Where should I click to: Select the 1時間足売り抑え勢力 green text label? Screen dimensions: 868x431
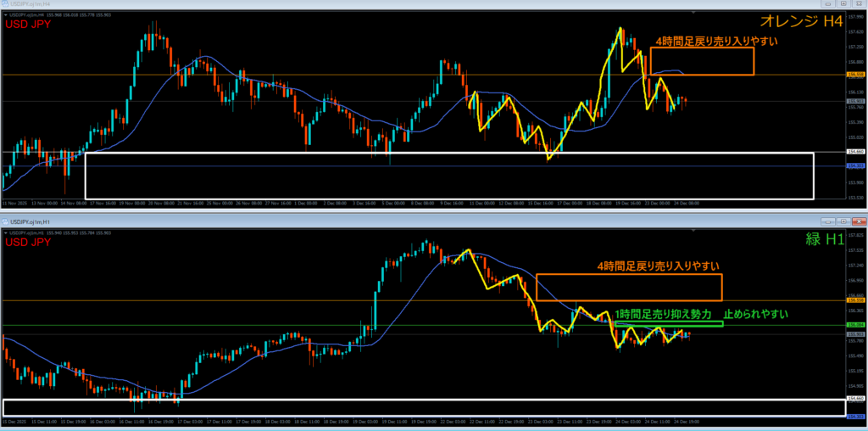[663, 314]
